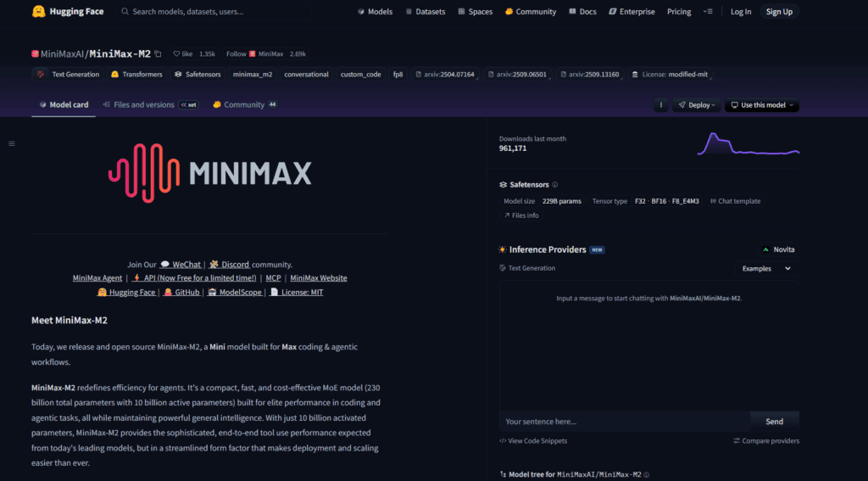The width and height of the screenshot is (868, 481).
Task: Open the License: MIT link
Action: click(x=296, y=292)
